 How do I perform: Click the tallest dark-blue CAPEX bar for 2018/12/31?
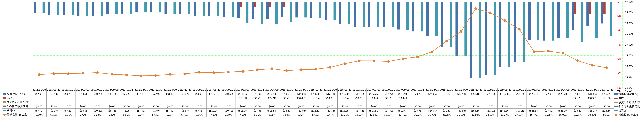471,40
